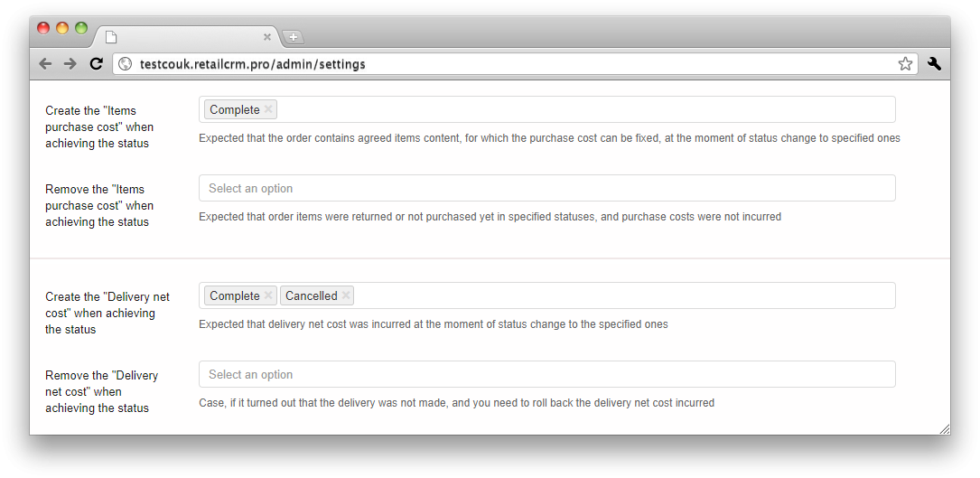Expand Create Delivery net cost status selector
Viewport: 980px width, 478px height.
coord(546,296)
